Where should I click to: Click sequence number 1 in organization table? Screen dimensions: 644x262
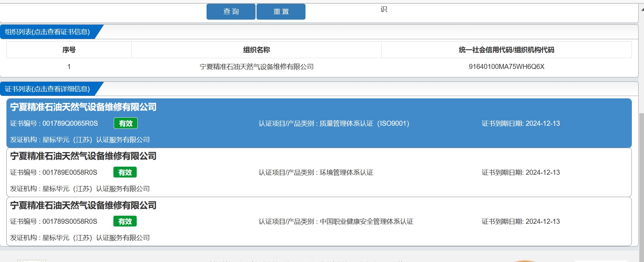[69, 67]
